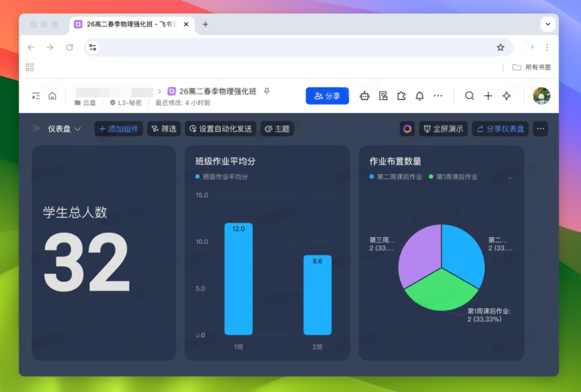This screenshot has height=392, width=581.
Task: Go to Feishu Docs home icon
Action: coord(53,96)
